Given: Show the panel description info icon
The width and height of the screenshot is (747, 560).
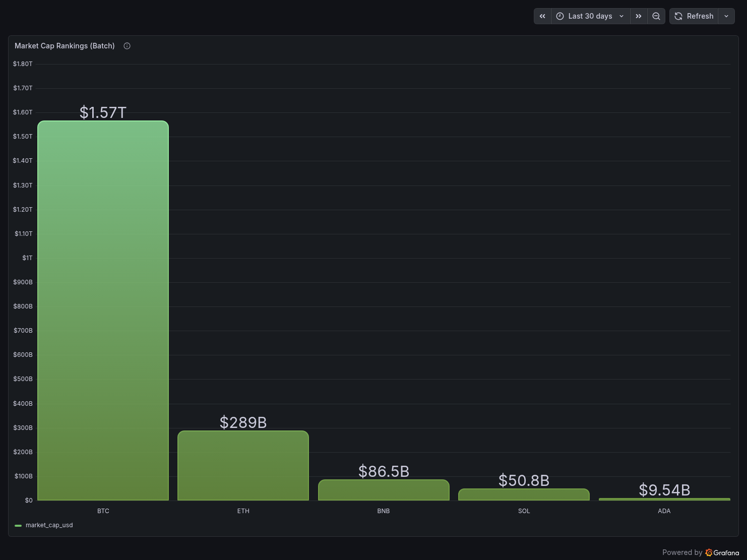Looking at the screenshot, I should click(x=127, y=46).
